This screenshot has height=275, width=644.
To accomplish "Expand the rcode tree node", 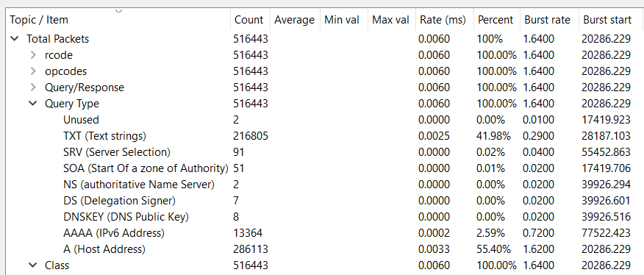I will [x=33, y=55].
